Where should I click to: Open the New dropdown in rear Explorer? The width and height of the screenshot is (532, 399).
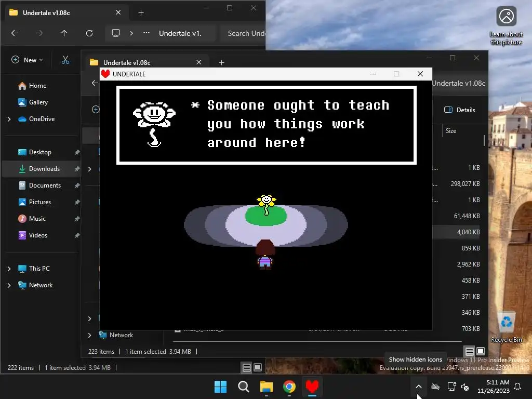click(27, 60)
